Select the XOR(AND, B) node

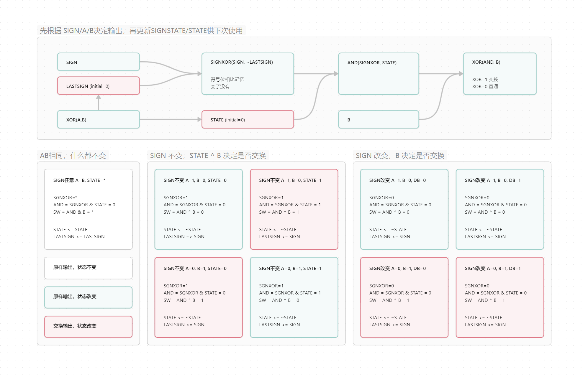[x=499, y=74]
